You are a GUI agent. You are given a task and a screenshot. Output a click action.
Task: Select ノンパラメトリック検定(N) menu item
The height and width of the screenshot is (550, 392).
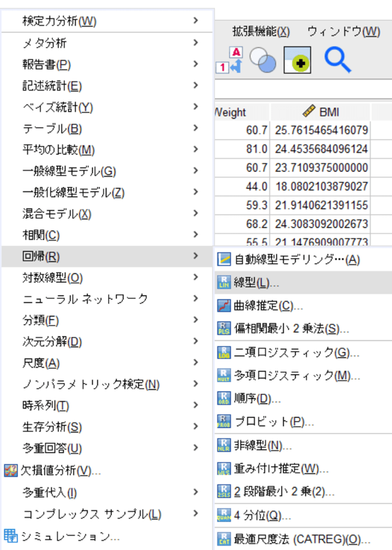pyautogui.click(x=108, y=384)
